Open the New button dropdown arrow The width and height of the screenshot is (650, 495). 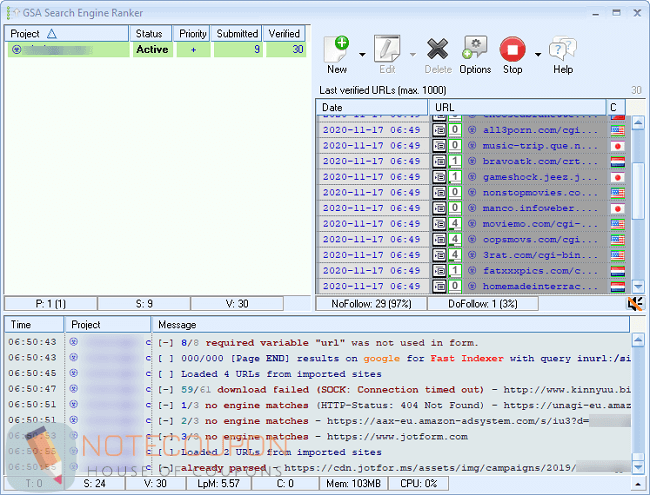(x=362, y=55)
